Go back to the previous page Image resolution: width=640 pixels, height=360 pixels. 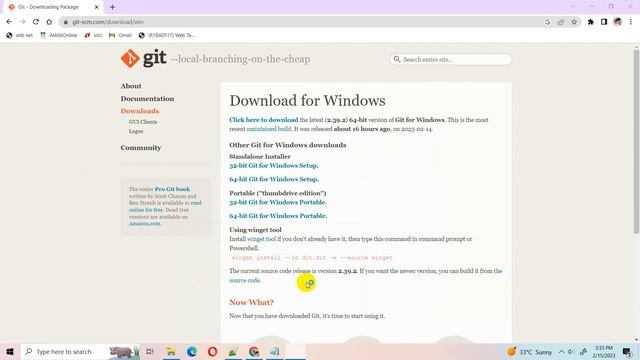tap(9, 22)
